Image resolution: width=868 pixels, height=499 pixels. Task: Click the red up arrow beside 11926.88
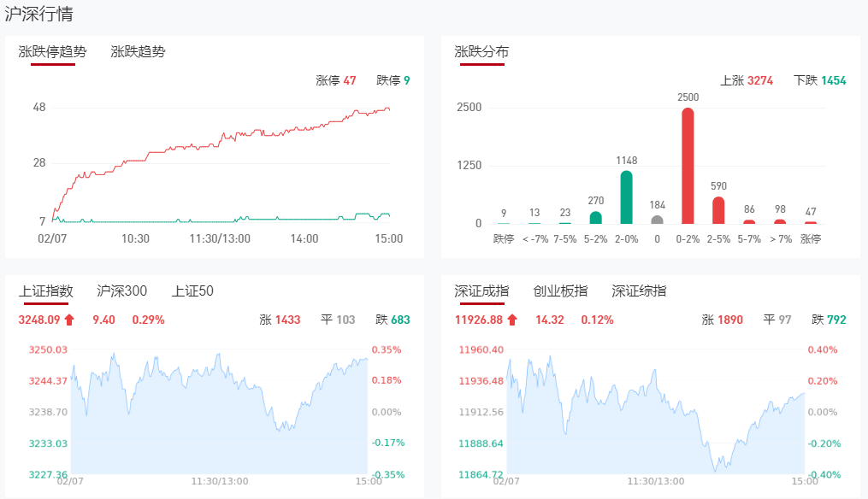[512, 320]
